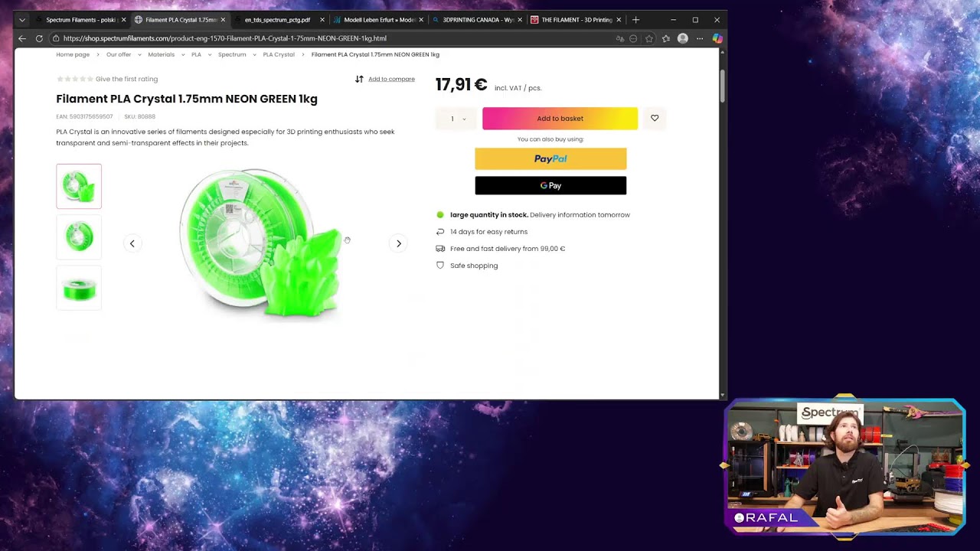Click the Add to compare link
Viewport: 980px width, 551px height.
(x=391, y=79)
